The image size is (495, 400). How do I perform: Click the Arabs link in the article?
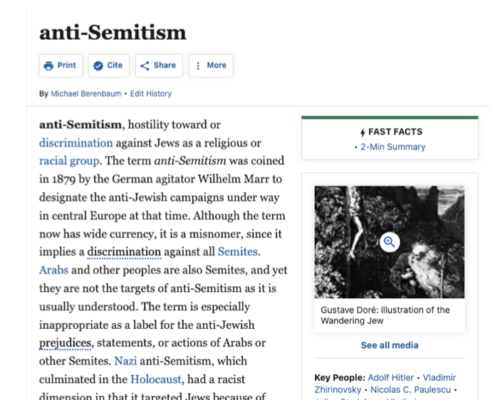(54, 270)
